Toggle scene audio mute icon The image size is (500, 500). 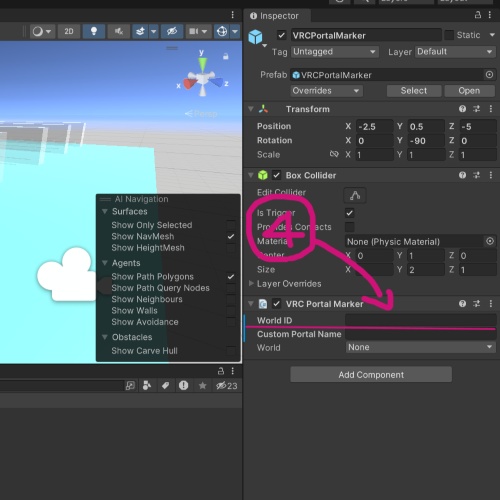[x=119, y=32]
